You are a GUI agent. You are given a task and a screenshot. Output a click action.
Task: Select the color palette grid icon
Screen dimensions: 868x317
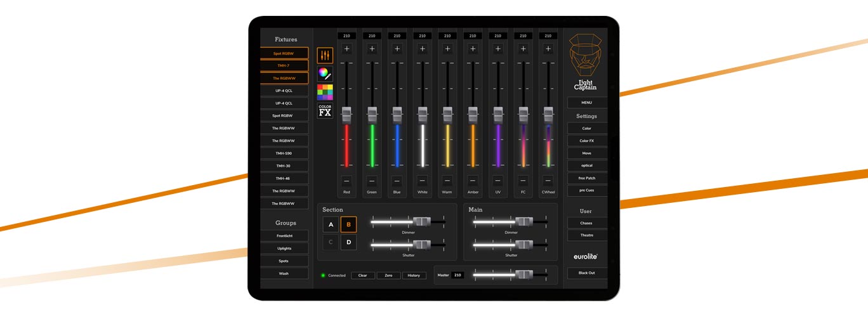pyautogui.click(x=325, y=93)
